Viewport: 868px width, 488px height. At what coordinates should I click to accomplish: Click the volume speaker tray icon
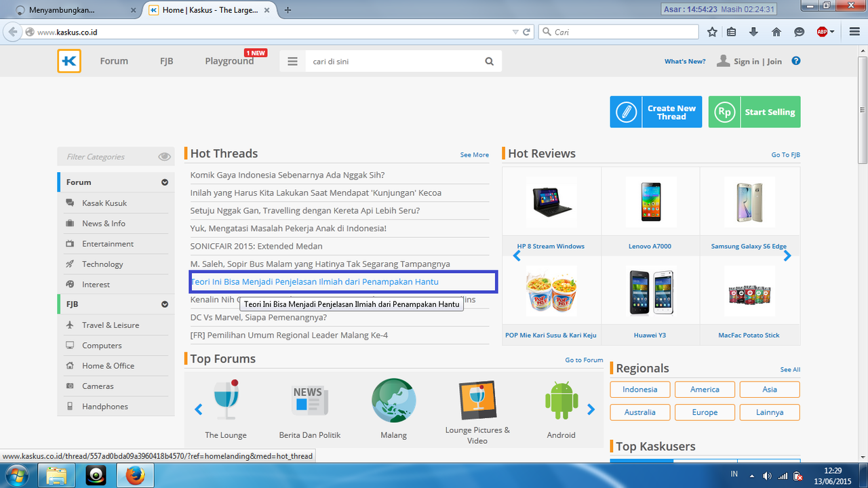767,475
